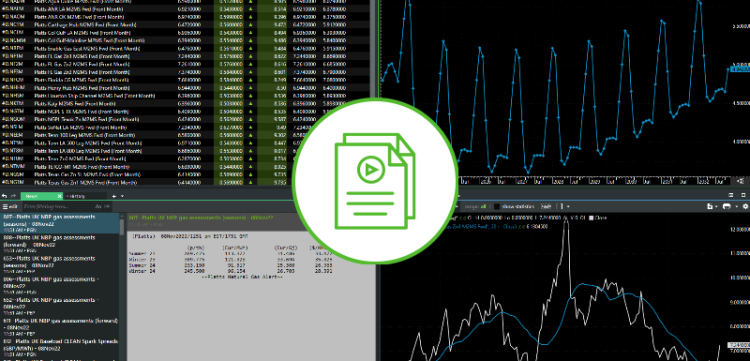Close the News tab
This screenshot has width=750, height=361.
(x=59, y=196)
